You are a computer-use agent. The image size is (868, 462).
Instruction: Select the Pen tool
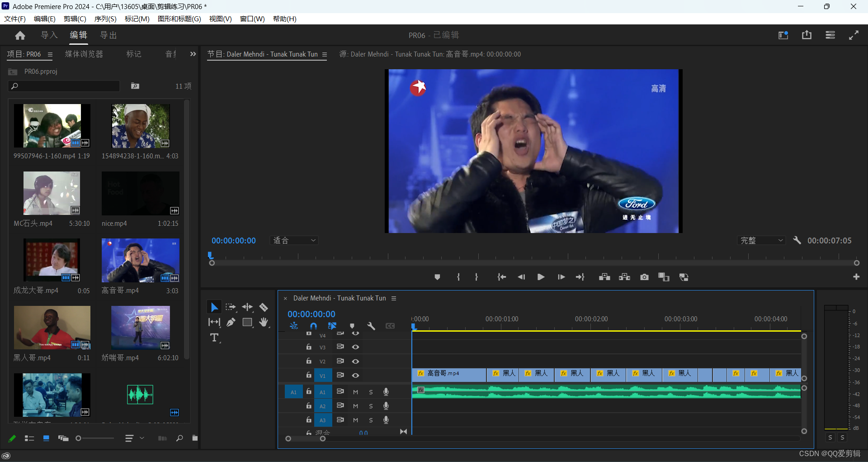[x=231, y=322]
